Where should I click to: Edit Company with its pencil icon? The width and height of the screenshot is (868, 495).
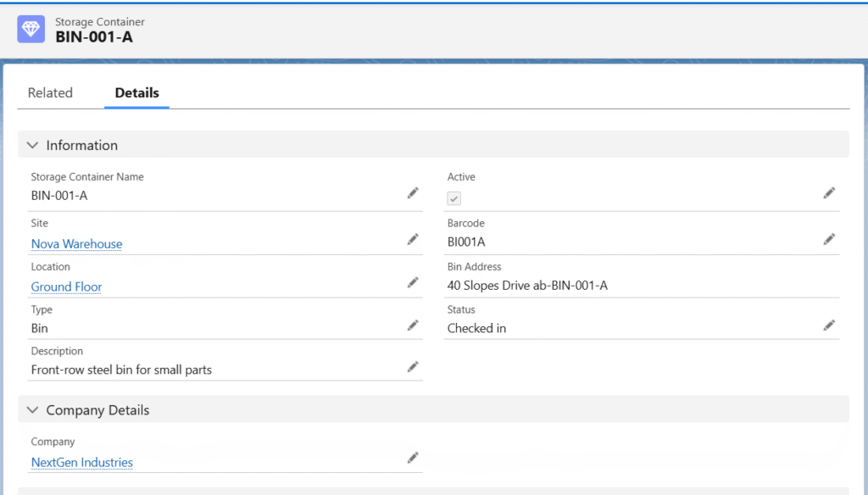(x=413, y=458)
